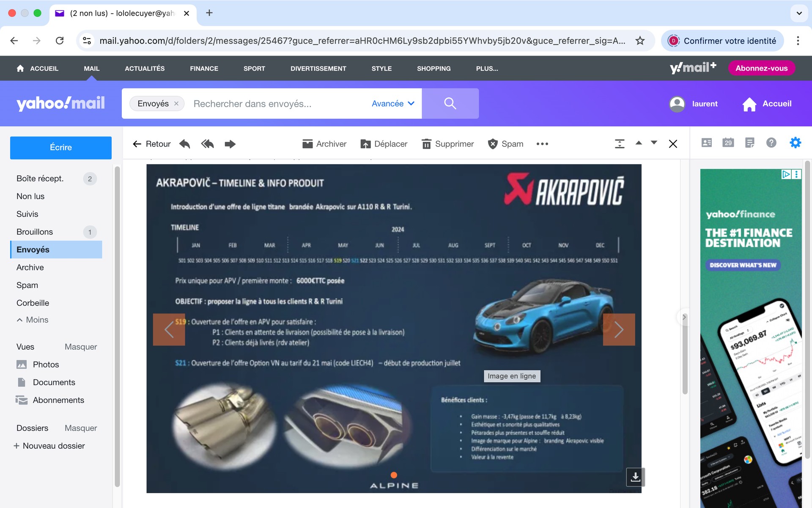Open SPORT in the top navigation
The image size is (812, 508).
click(254, 69)
